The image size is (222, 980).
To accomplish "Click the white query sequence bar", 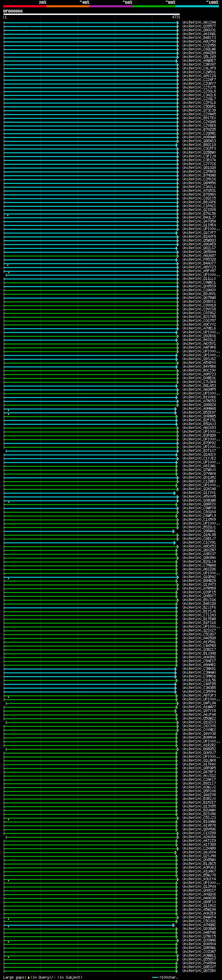I will [92, 14].
